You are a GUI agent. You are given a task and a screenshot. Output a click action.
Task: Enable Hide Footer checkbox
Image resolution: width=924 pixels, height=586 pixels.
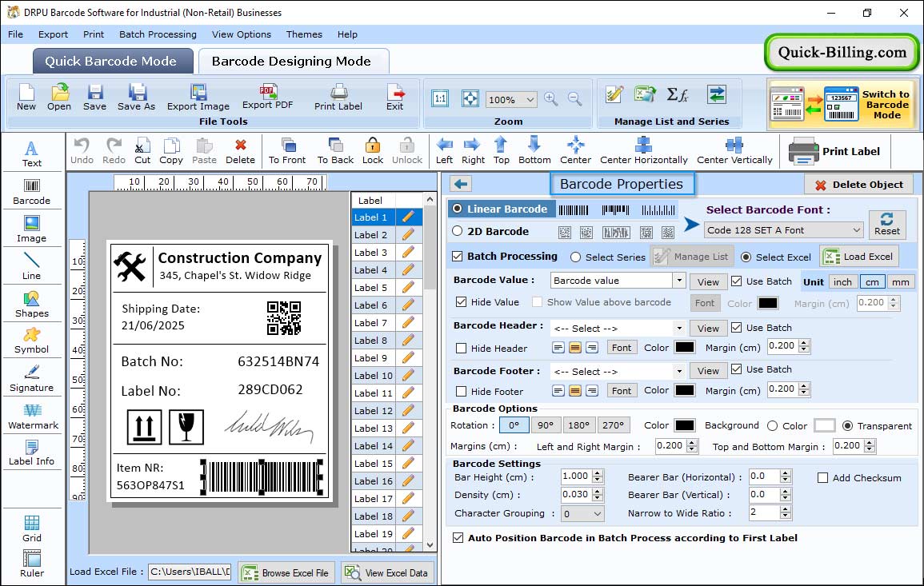pos(462,392)
